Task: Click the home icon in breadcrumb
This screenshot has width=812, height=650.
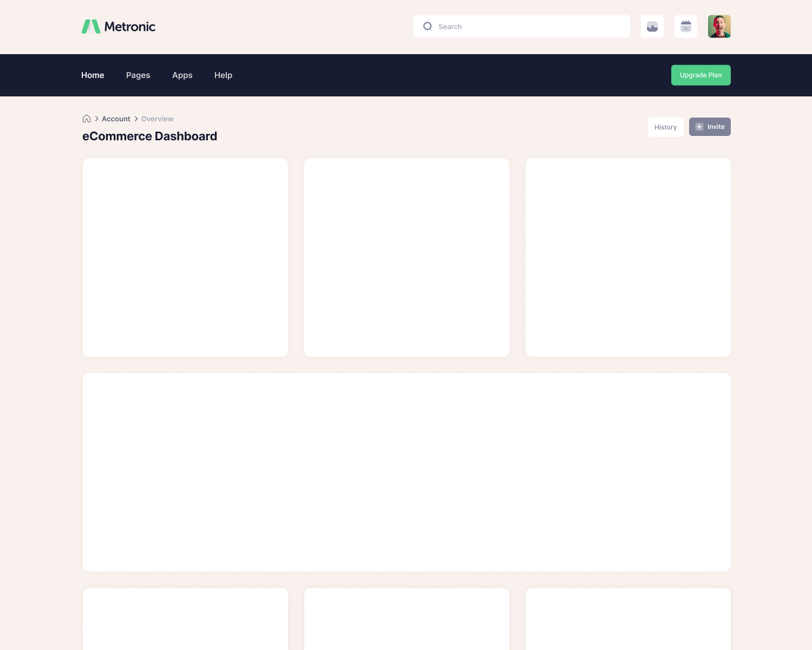Action: (87, 119)
